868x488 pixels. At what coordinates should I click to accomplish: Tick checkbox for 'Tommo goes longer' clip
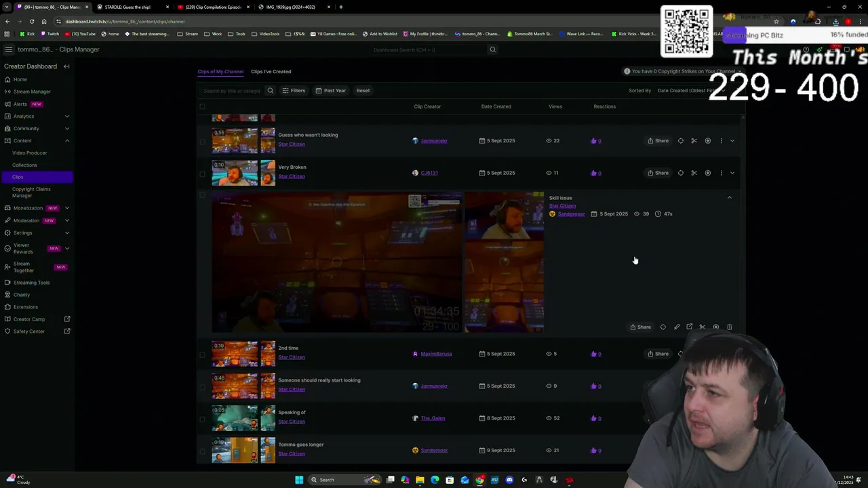tap(202, 451)
